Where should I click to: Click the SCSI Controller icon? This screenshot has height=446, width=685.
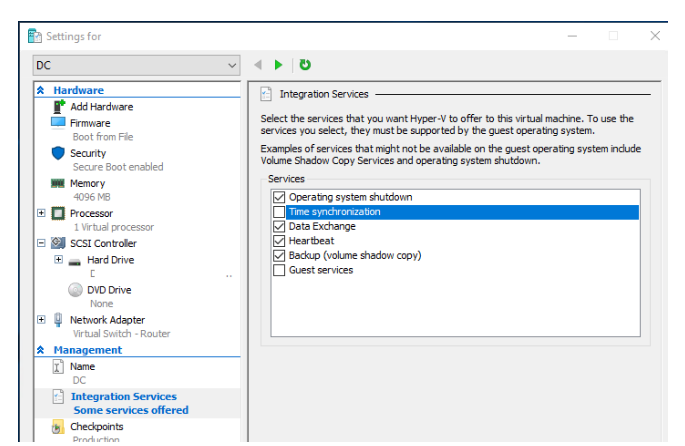pyautogui.click(x=58, y=243)
